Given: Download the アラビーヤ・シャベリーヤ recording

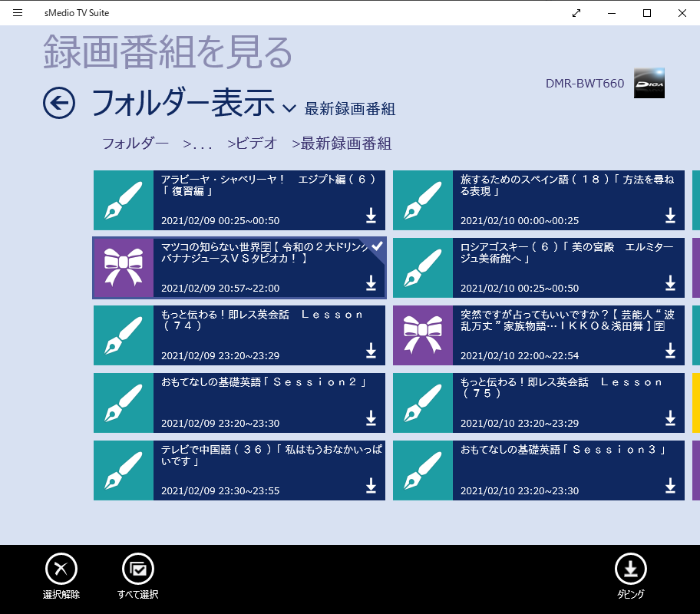Looking at the screenshot, I should pos(371,216).
